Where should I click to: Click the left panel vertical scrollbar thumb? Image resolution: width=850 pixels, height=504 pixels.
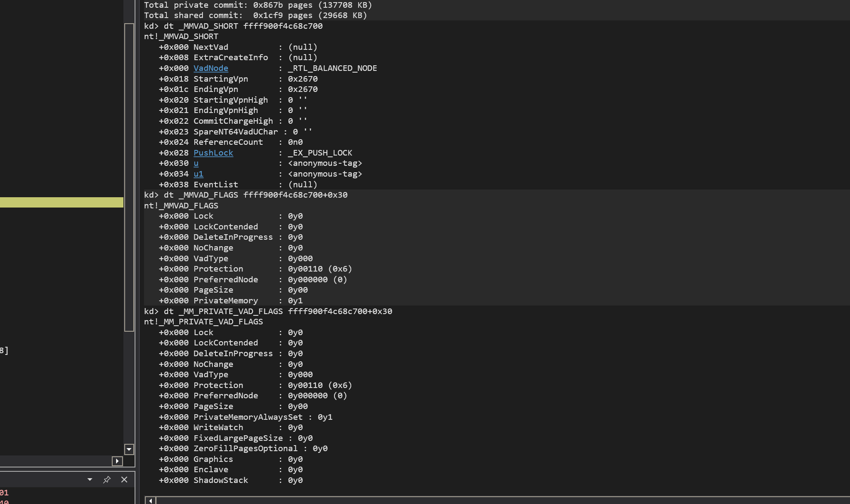129,177
